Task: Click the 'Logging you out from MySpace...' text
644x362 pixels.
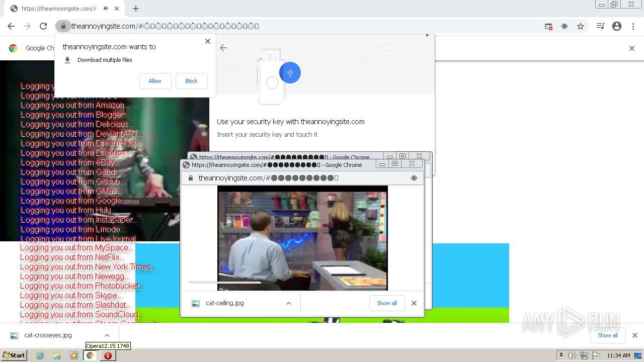Action: click(x=77, y=248)
